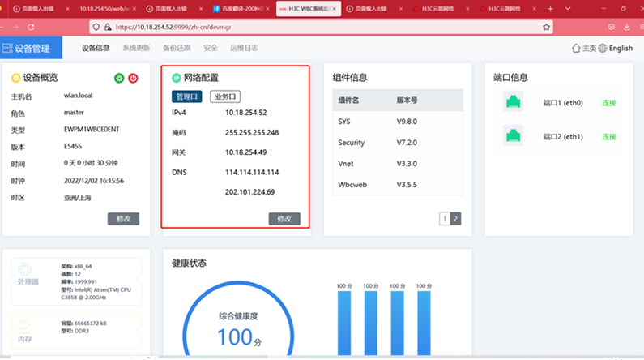Click 修改 in the 设备概览 panel
Image resolution: width=644 pixels, height=360 pixels.
(124, 219)
